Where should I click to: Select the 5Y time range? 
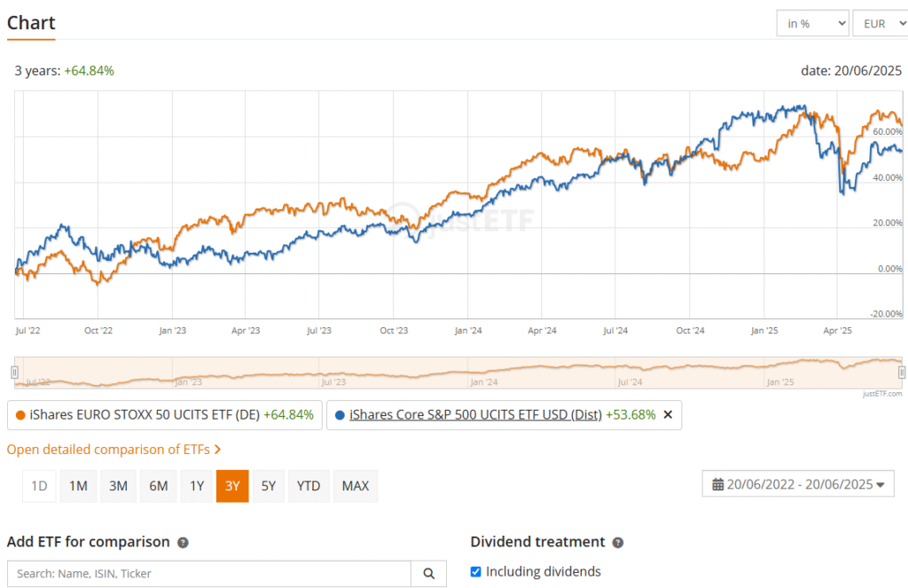268,486
